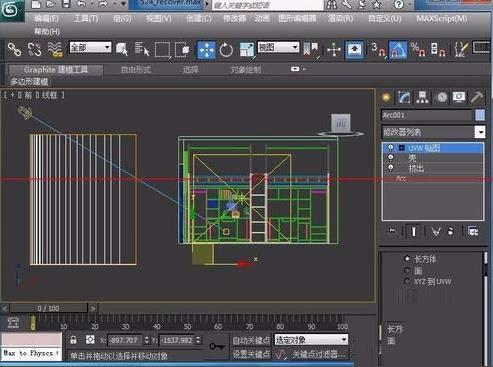This screenshot has width=493, height=367.
Task: Select the 长方体 mapping radio button
Action: [407, 258]
